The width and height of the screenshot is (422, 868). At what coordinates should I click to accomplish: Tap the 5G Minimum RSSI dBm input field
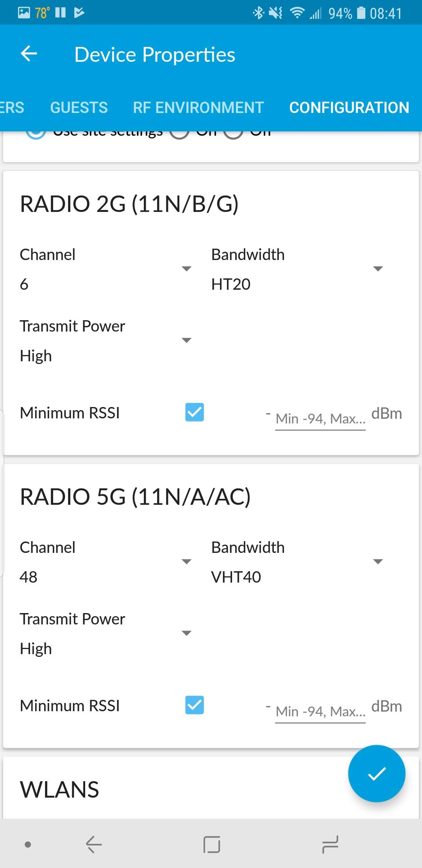320,710
